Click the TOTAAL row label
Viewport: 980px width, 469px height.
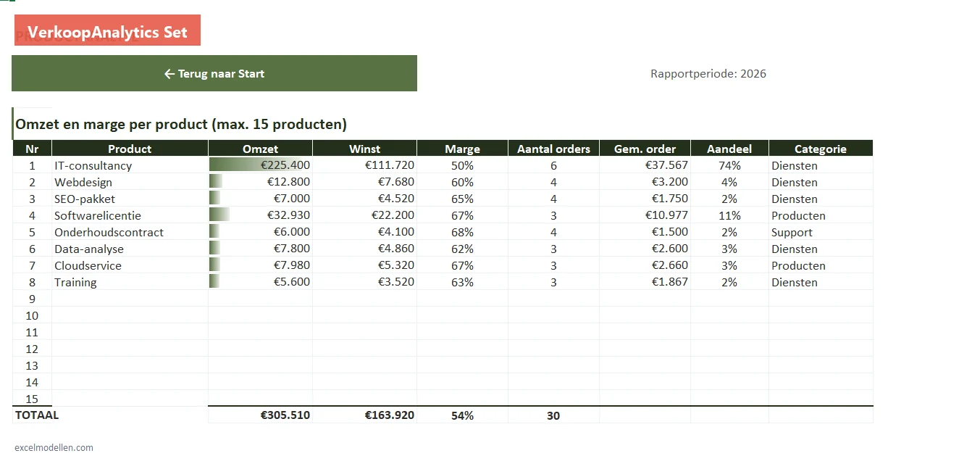coord(37,415)
